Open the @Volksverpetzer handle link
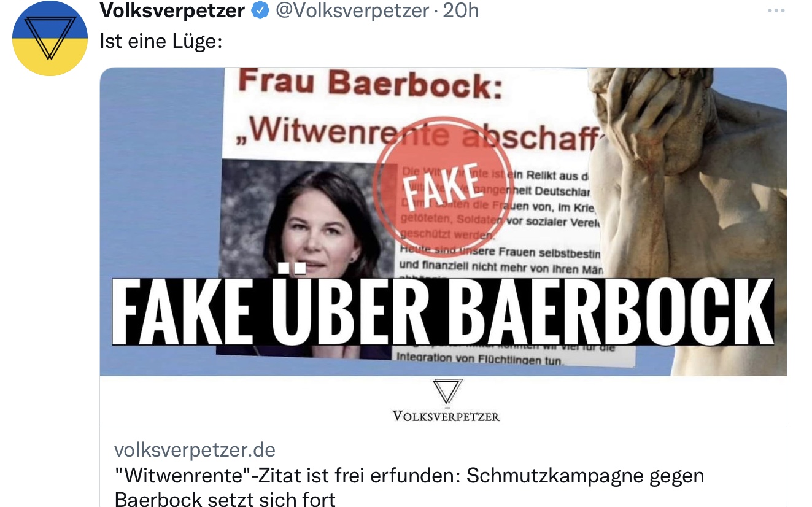The width and height of the screenshot is (812, 507). pos(352,10)
